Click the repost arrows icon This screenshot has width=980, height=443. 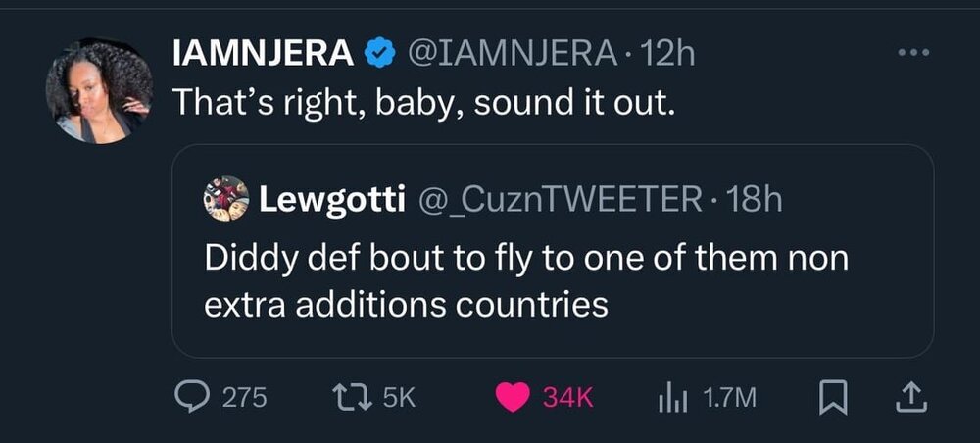point(349,396)
